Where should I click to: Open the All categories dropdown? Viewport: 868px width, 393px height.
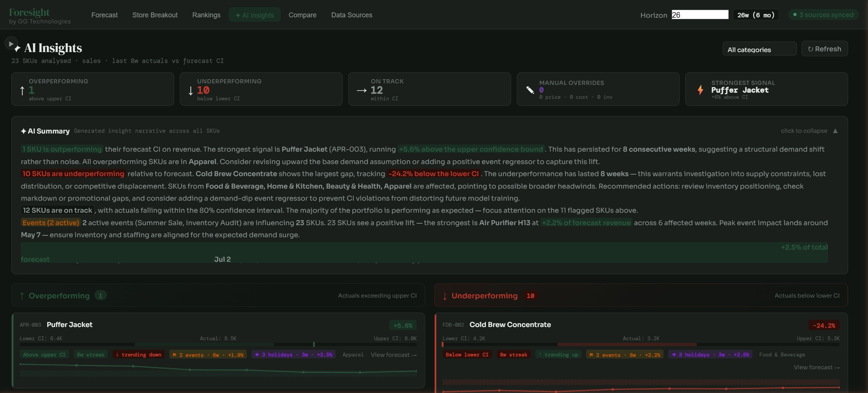point(759,49)
